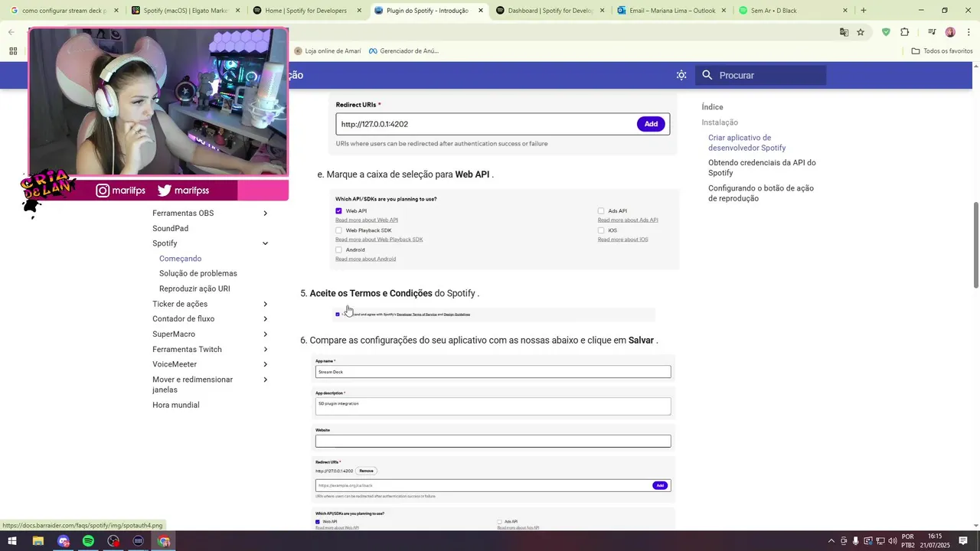Open Spotify from the taskbar
The height and width of the screenshot is (551, 980).
pos(88,541)
